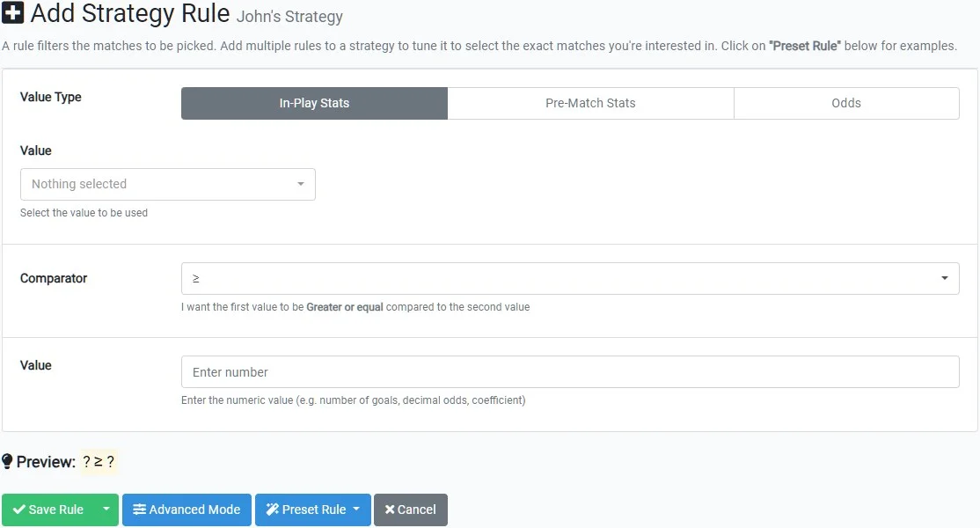Switch to Advanced Mode
This screenshot has height=528, width=980.
[194, 510]
